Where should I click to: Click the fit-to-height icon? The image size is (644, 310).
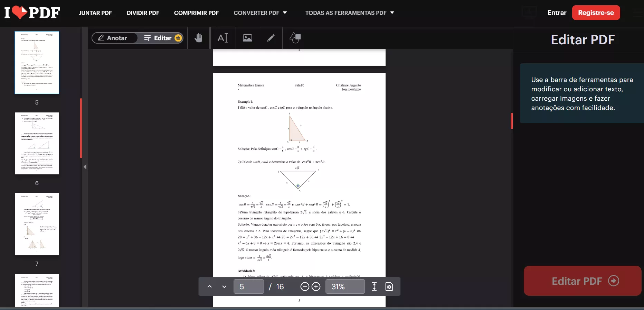point(374,286)
